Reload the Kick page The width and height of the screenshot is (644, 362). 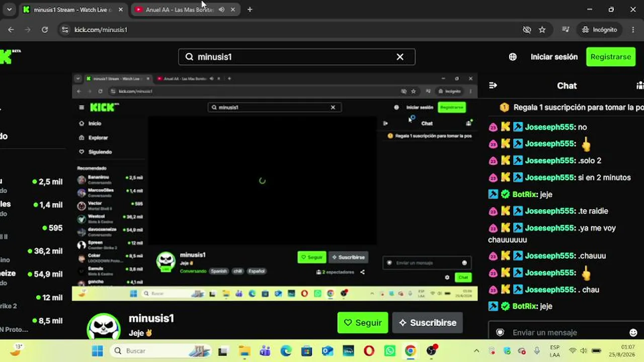click(x=45, y=30)
